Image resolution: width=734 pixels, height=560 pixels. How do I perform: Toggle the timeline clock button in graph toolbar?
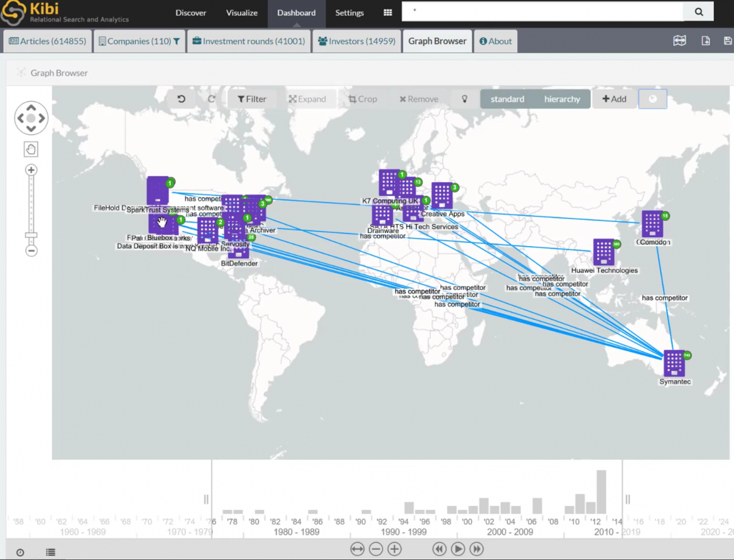pos(652,99)
